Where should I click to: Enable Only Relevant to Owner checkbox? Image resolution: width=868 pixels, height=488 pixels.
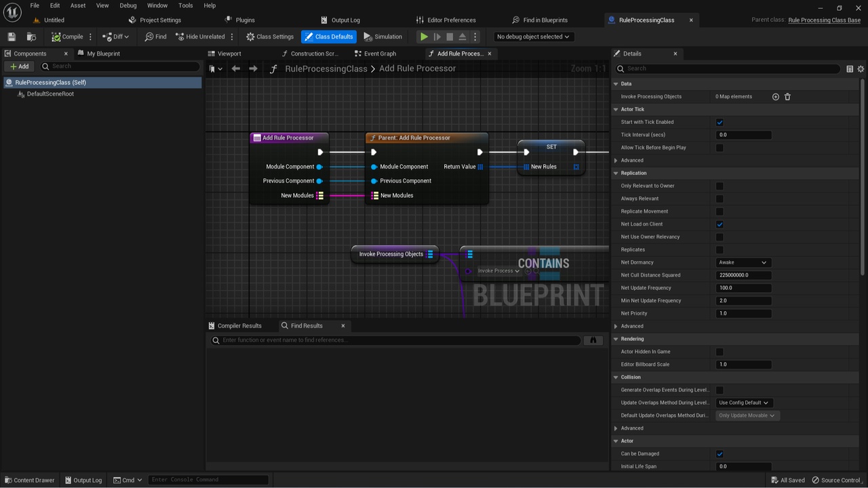pyautogui.click(x=719, y=186)
